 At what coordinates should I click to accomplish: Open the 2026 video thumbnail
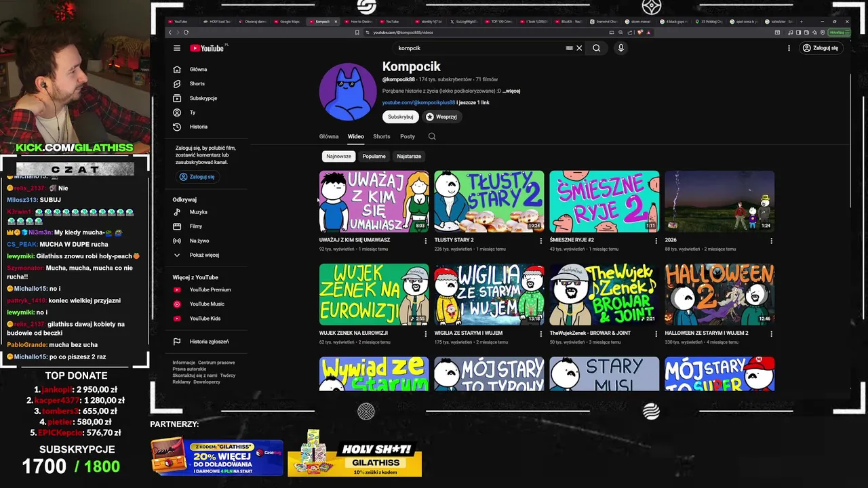coord(719,201)
